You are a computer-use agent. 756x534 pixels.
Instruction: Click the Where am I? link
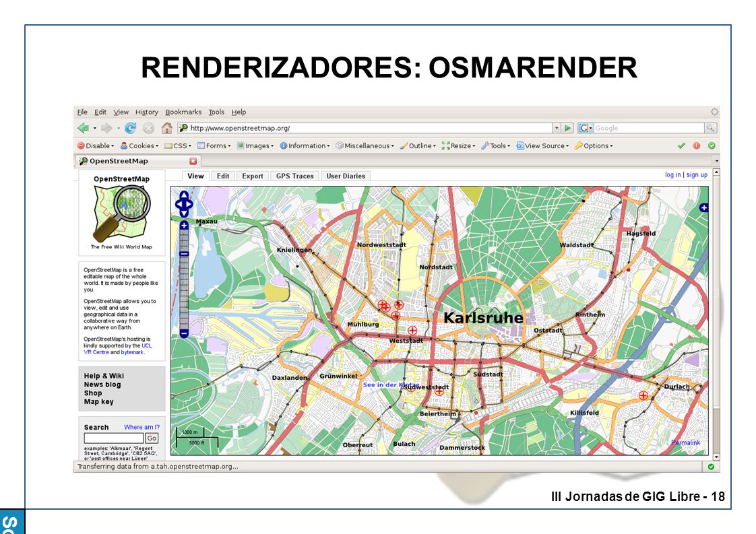141,427
